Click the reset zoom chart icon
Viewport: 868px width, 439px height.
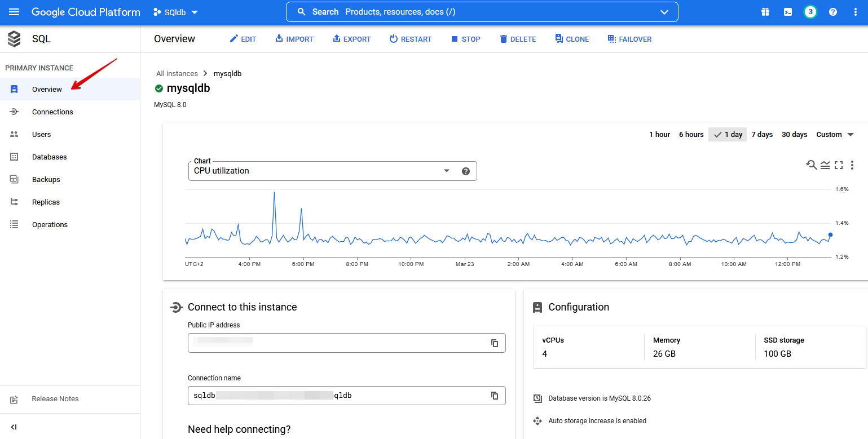coord(811,165)
